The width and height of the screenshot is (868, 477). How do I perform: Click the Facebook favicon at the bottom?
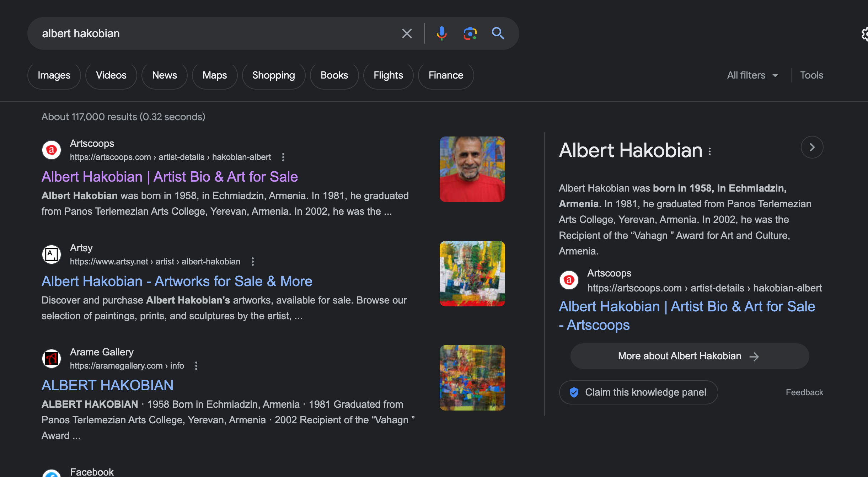(52, 473)
